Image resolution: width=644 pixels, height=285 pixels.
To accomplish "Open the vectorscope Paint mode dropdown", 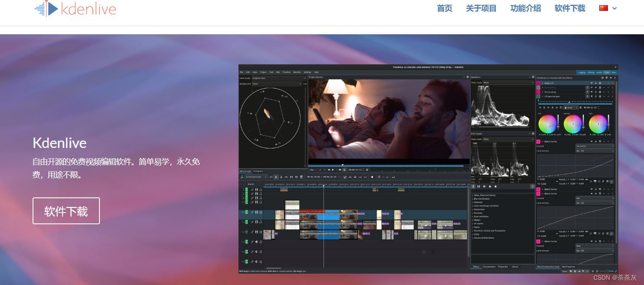I will tap(279, 78).
